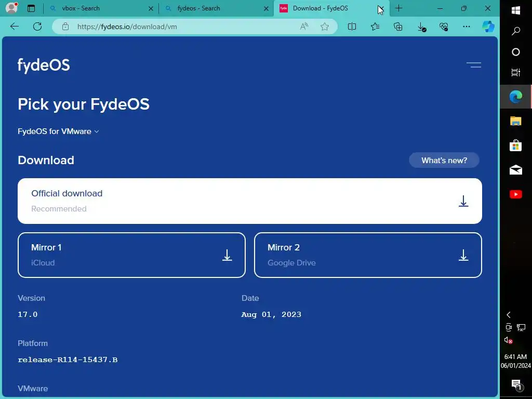The image size is (532, 399).
Task: Show the Downloads panel
Action: pyautogui.click(x=421, y=27)
